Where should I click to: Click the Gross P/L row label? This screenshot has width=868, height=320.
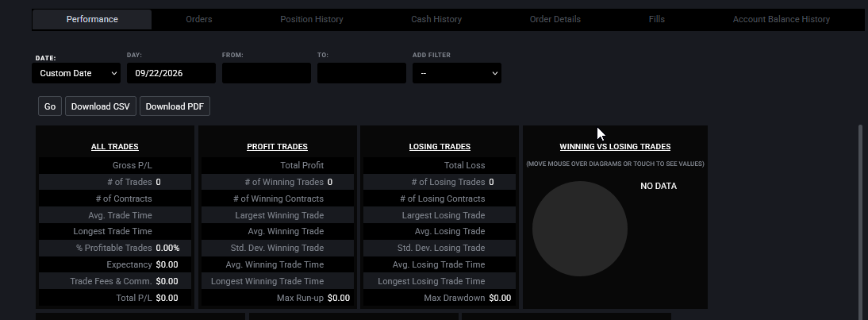[x=133, y=165]
